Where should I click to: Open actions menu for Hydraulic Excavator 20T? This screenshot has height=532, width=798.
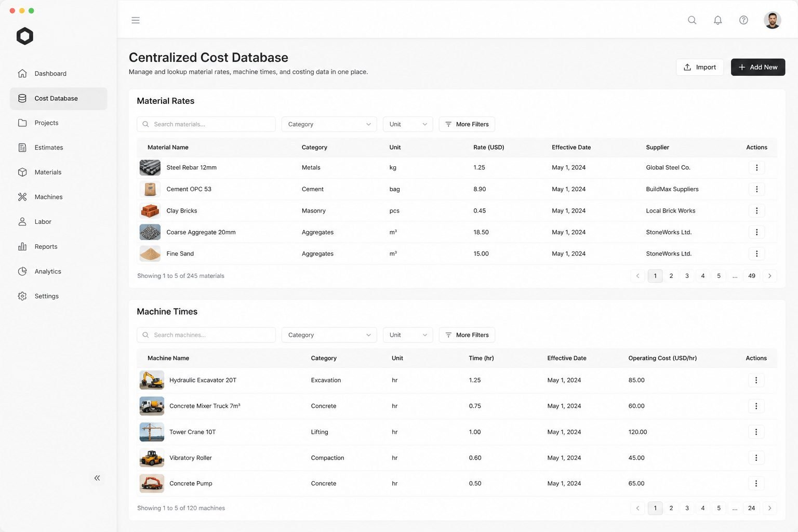click(x=756, y=380)
